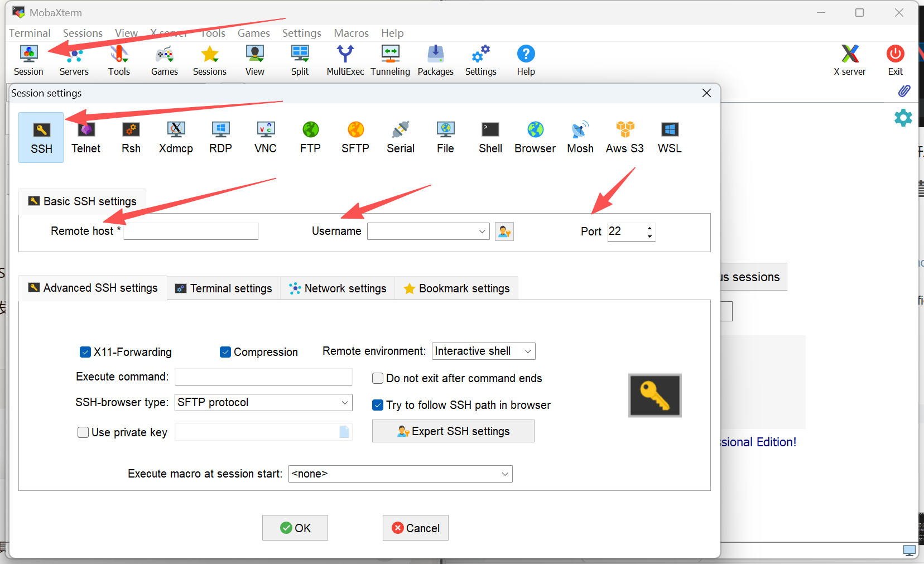Expand the Username dropdown
This screenshot has width=924, height=564.
[482, 232]
